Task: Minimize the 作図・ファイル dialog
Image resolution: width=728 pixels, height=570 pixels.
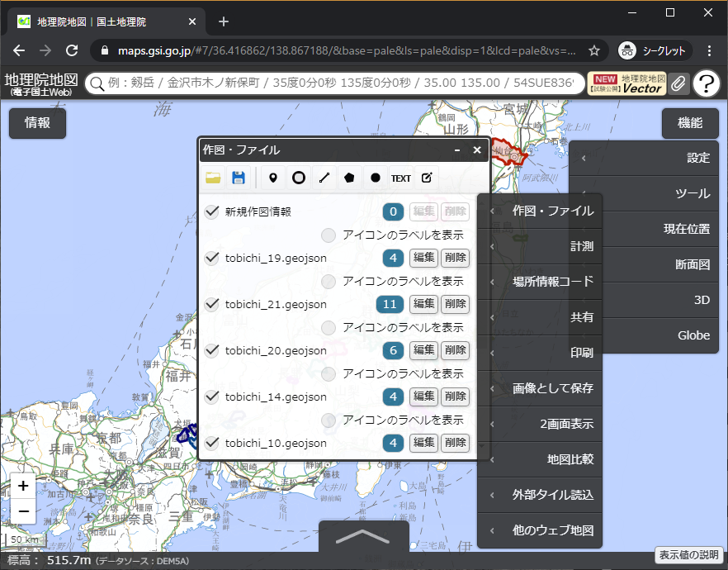Action: (x=457, y=150)
